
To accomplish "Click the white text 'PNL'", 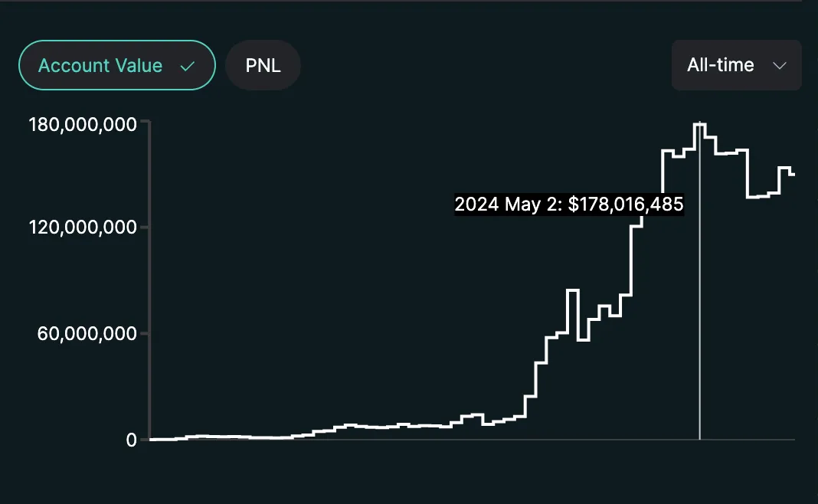I will [x=263, y=65].
